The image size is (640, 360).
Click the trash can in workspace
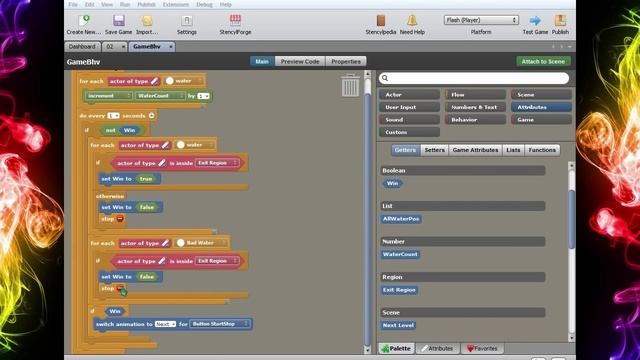pyautogui.click(x=350, y=85)
